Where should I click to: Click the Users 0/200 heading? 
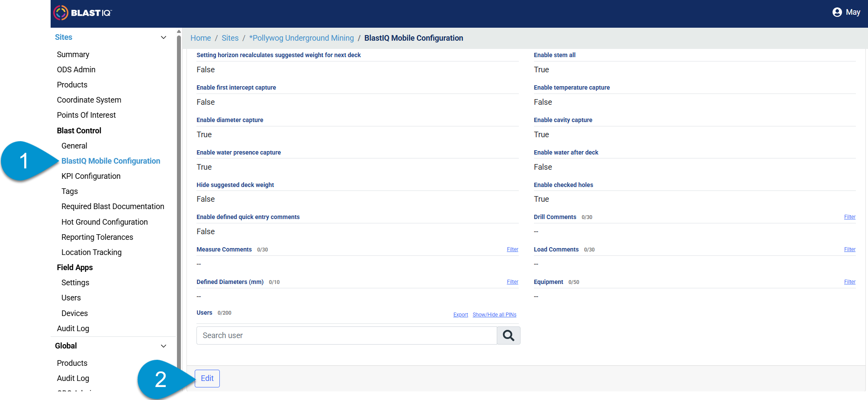(214, 313)
